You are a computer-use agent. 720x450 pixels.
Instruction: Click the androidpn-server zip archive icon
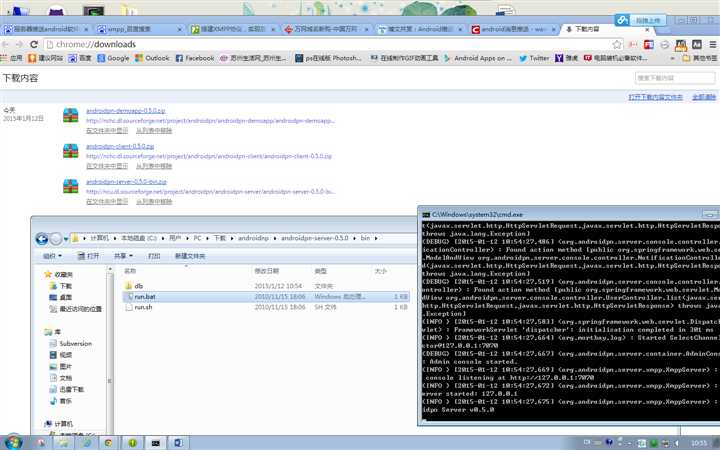click(x=71, y=186)
